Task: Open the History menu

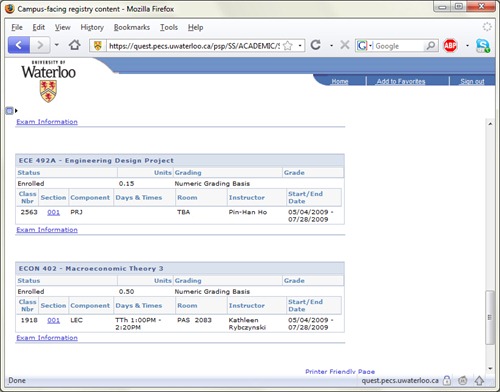Action: (92, 27)
